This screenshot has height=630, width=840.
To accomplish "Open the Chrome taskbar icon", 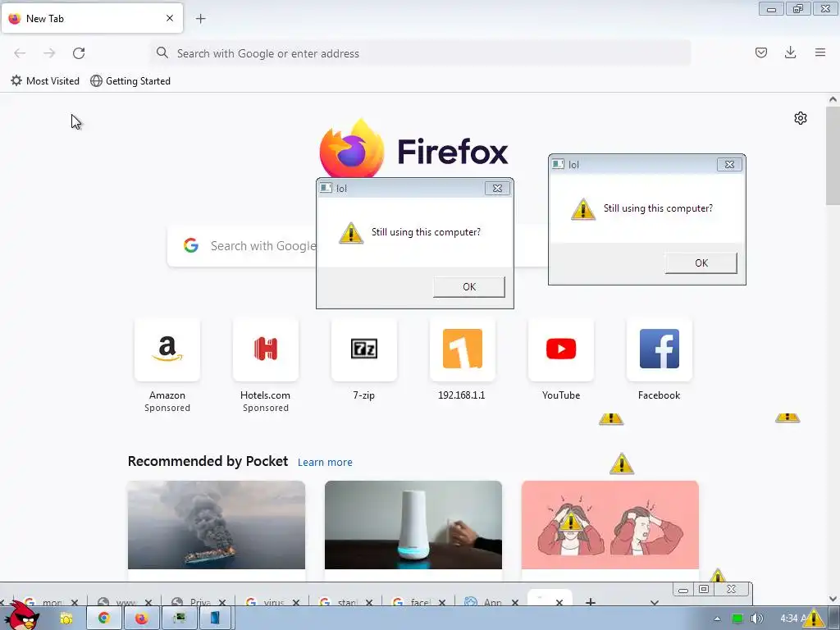I will tap(104, 619).
